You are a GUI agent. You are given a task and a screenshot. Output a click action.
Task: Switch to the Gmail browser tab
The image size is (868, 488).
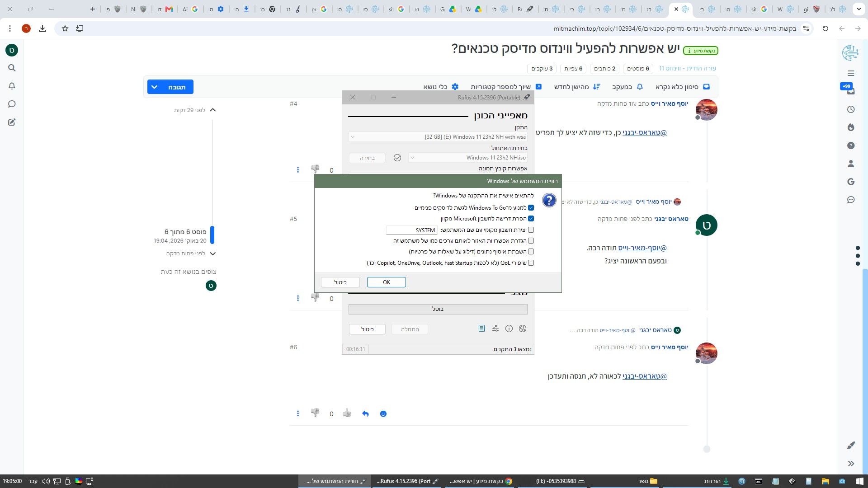pos(169,9)
